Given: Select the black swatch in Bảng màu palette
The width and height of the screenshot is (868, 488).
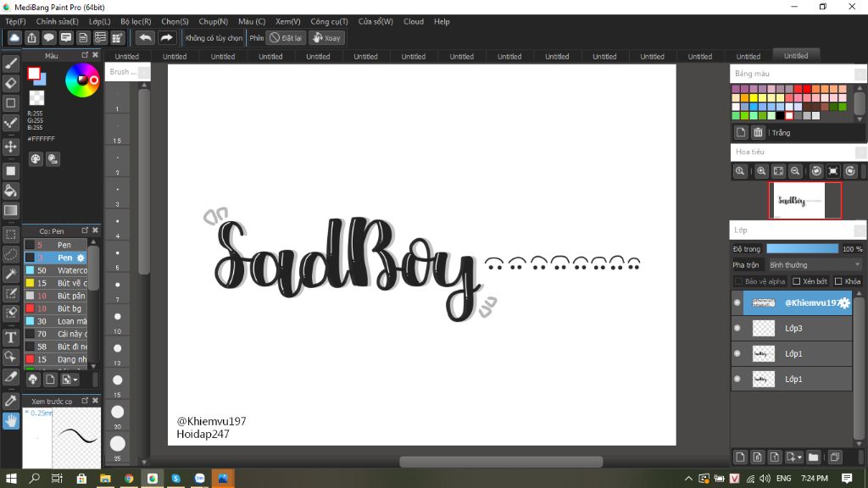Looking at the screenshot, I should click(x=780, y=115).
